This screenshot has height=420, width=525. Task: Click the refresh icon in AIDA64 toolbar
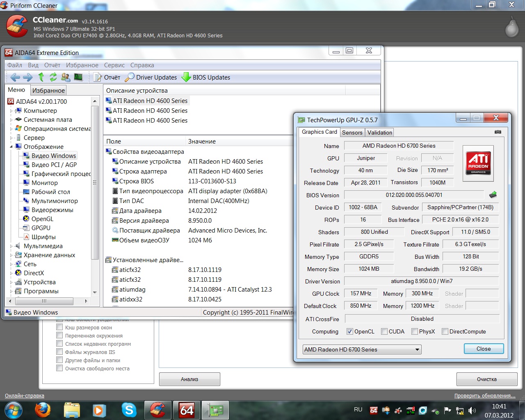click(53, 77)
